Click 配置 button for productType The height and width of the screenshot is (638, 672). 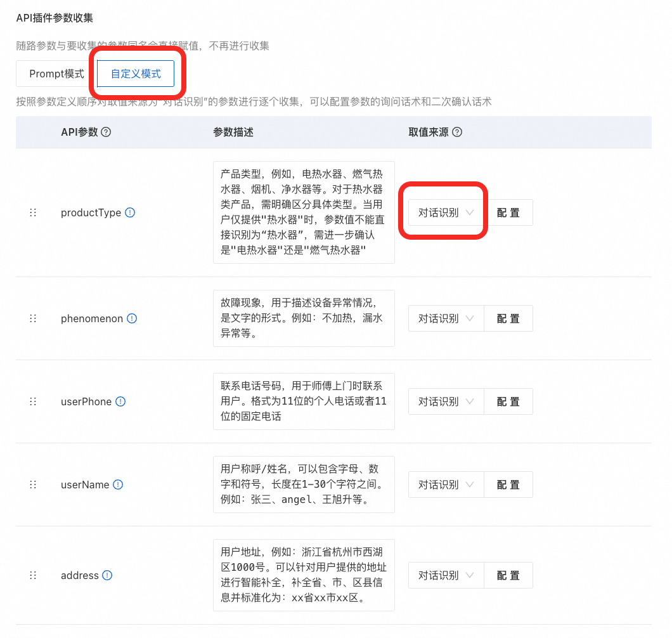(x=508, y=212)
